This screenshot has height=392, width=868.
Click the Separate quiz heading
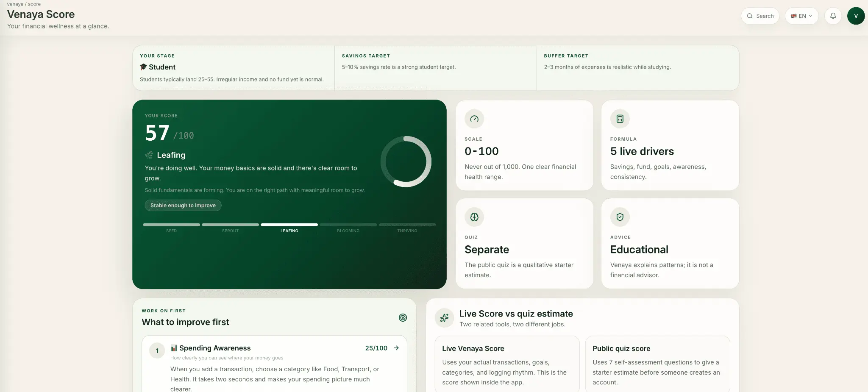[487, 250]
